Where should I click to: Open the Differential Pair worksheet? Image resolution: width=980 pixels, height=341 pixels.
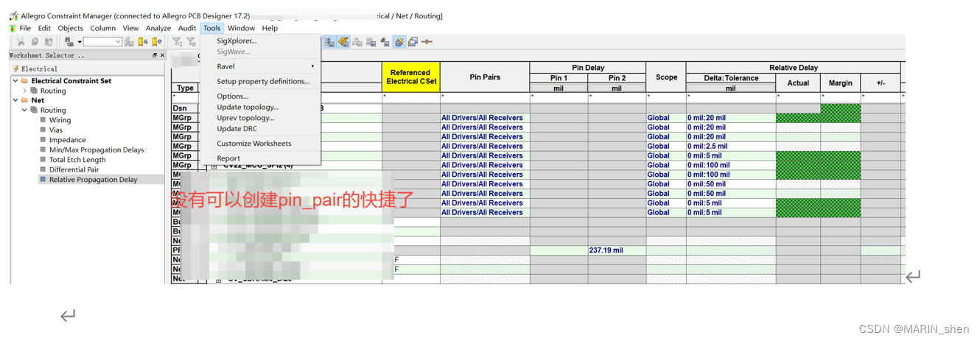point(74,169)
